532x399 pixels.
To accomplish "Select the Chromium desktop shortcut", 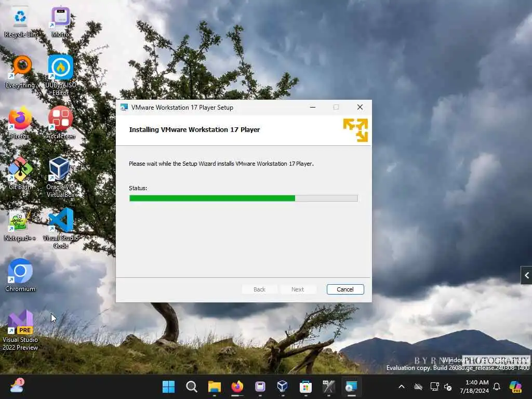I will (x=20, y=275).
